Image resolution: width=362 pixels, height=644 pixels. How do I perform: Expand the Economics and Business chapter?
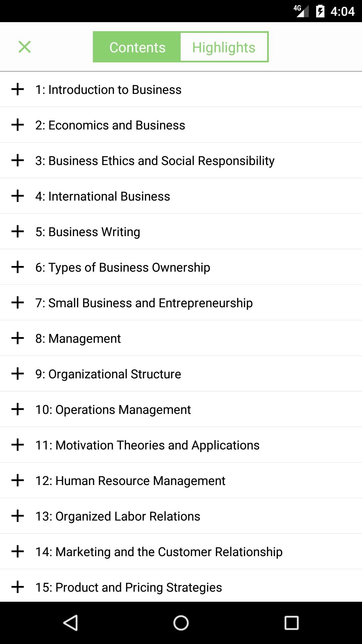click(17, 125)
